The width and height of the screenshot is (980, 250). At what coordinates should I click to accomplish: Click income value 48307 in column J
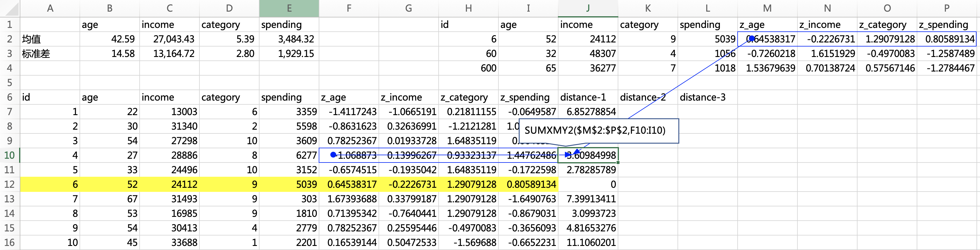(x=588, y=53)
